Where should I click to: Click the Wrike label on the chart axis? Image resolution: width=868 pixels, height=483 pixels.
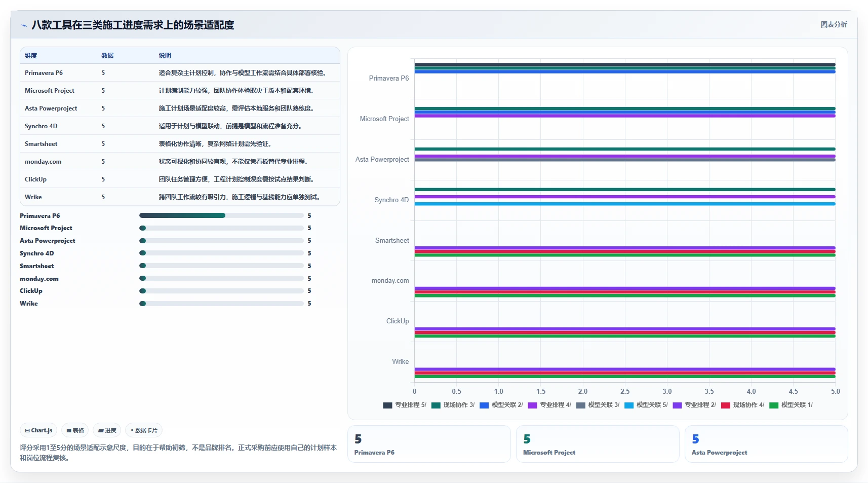[400, 362]
